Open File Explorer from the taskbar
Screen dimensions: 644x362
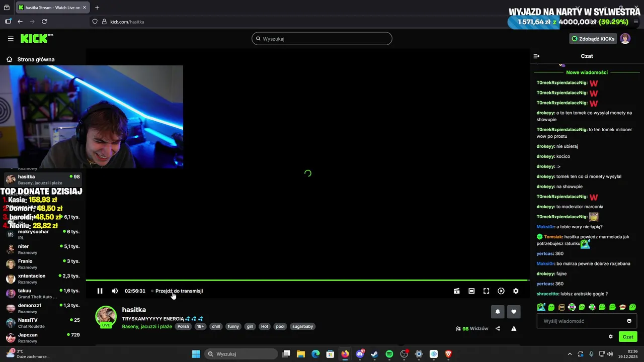(301, 354)
